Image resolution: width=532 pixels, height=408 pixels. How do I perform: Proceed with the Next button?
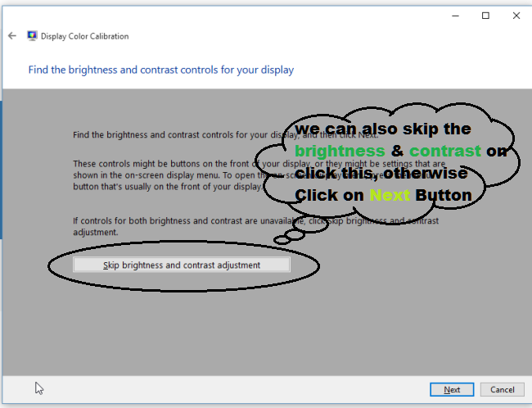point(452,389)
